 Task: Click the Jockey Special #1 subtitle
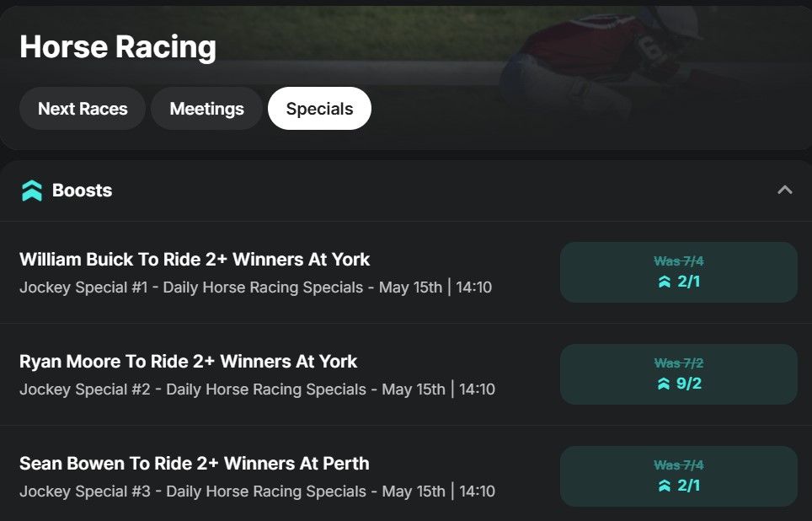coord(255,287)
